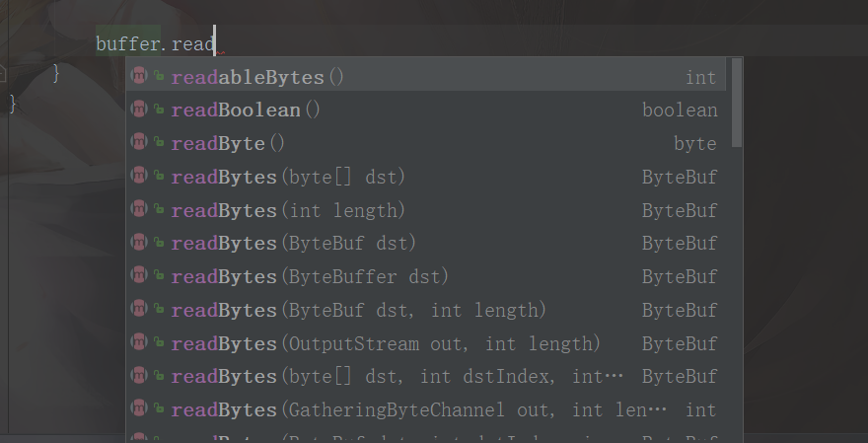Select readBytes(byte[] dst) completion entry
This screenshot has height=443, width=868.
(x=288, y=177)
